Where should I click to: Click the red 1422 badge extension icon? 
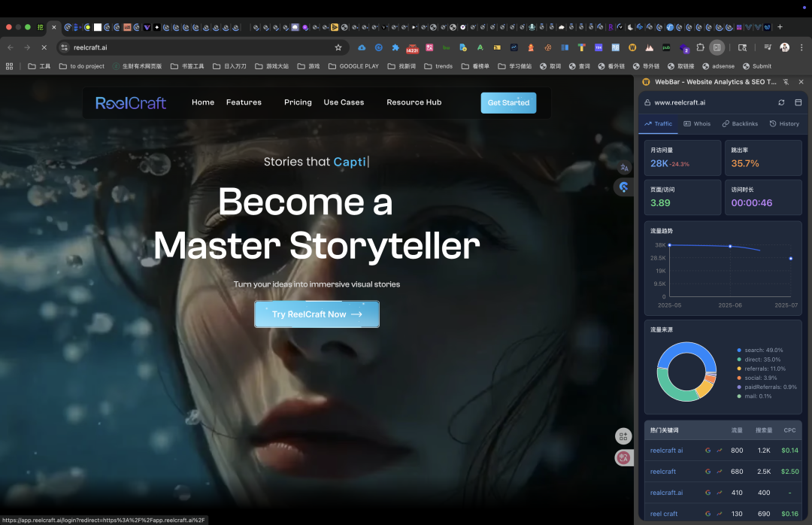pyautogui.click(x=412, y=47)
